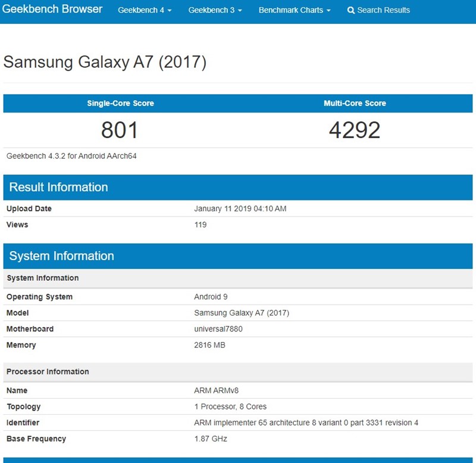Select the Single-Core Score header
The image size is (476, 463).
(121, 103)
